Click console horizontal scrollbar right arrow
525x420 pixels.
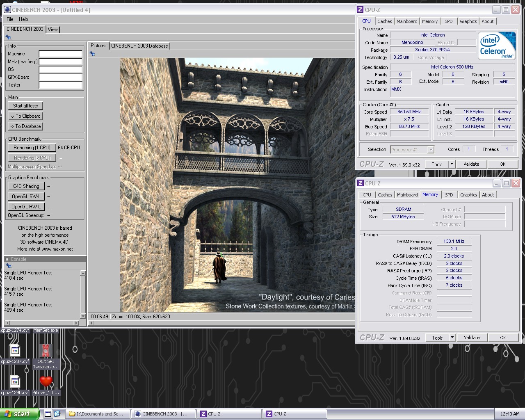[x=76, y=323]
